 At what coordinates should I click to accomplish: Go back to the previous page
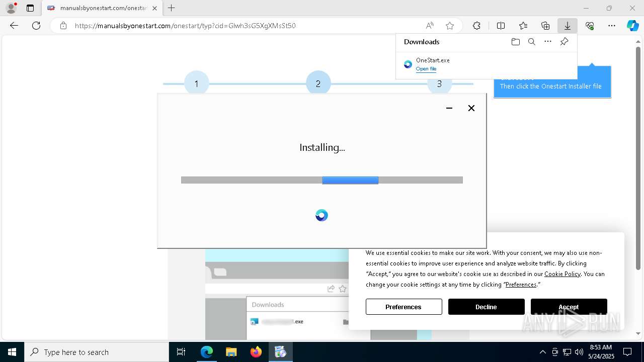point(14,26)
